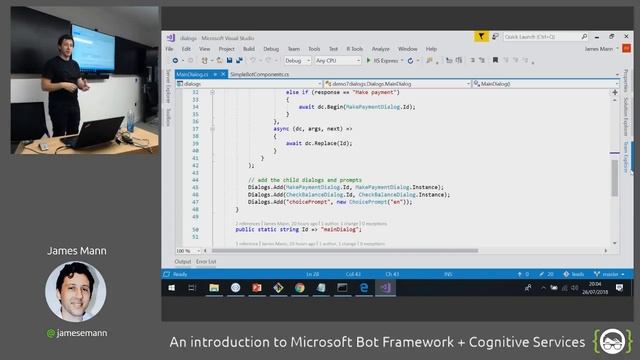Open the Analyze menu
640x360 pixels.
coord(380,49)
